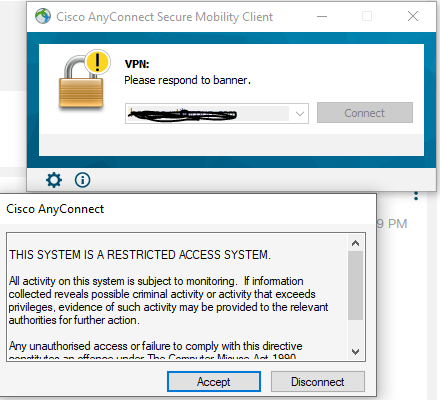
Task: Click the disabled maximize window button
Action: pos(367,16)
